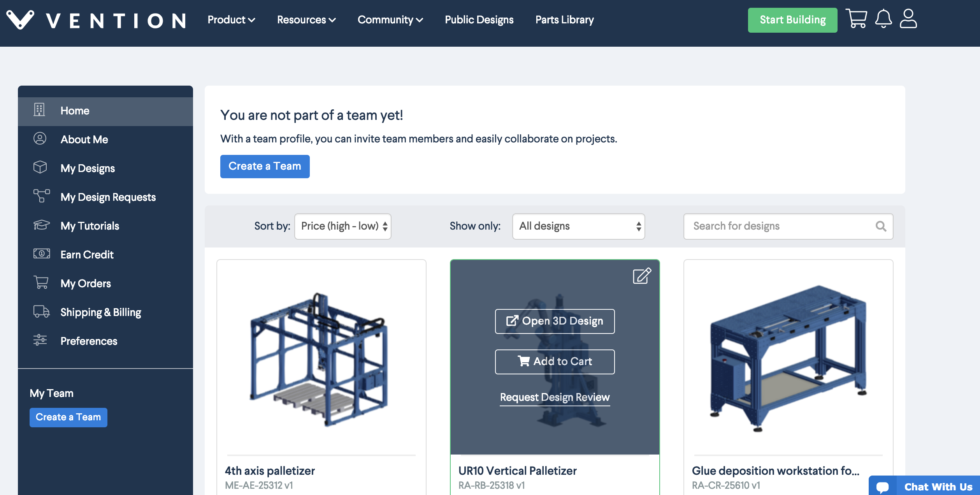This screenshot has height=495, width=980.
Task: Open the Show only All designs dropdown
Action: 578,226
